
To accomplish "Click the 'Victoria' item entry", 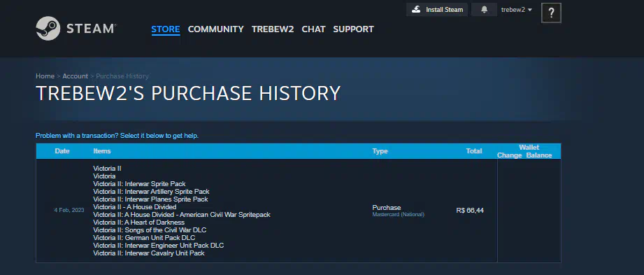I will [104, 176].
